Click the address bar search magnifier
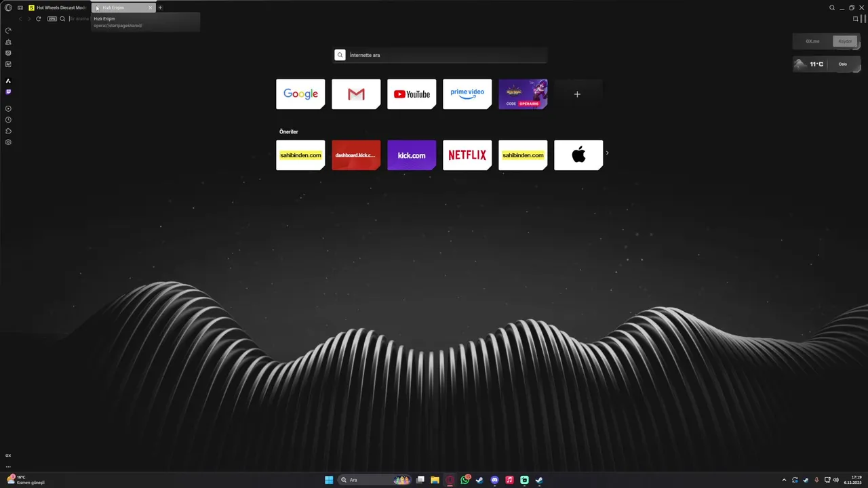Viewport: 868px width, 488px height. click(62, 19)
